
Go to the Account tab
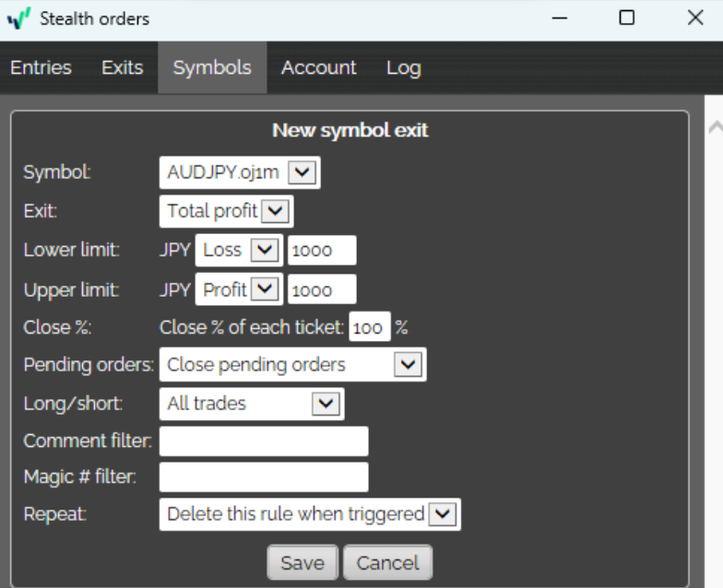click(319, 68)
